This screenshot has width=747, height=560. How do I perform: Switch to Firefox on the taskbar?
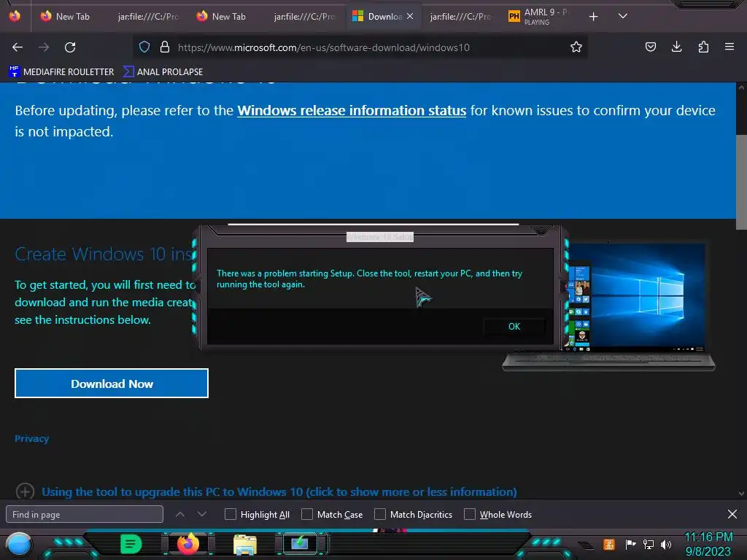(x=188, y=544)
